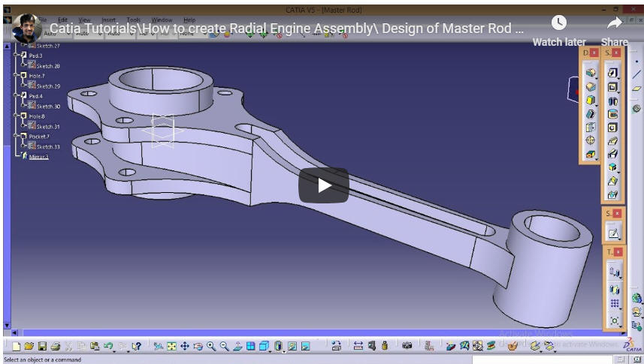Swap visible space view
The image size is (644, 364).
[x=306, y=346]
